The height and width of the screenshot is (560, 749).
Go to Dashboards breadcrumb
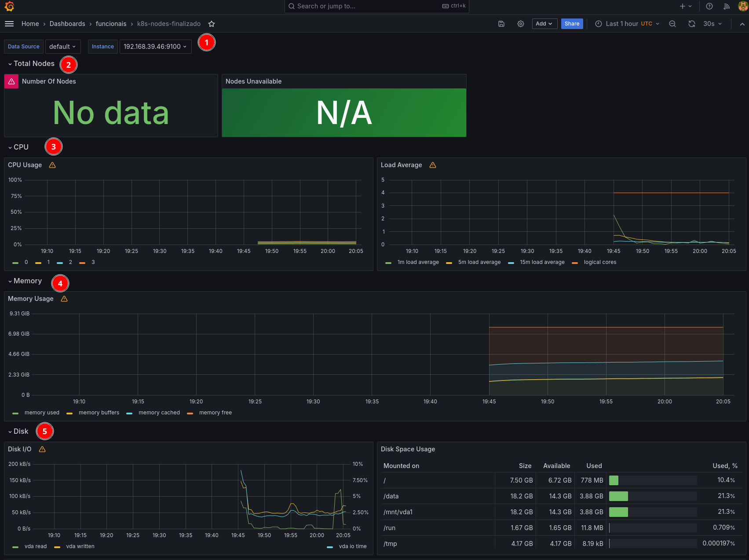[x=67, y=24]
